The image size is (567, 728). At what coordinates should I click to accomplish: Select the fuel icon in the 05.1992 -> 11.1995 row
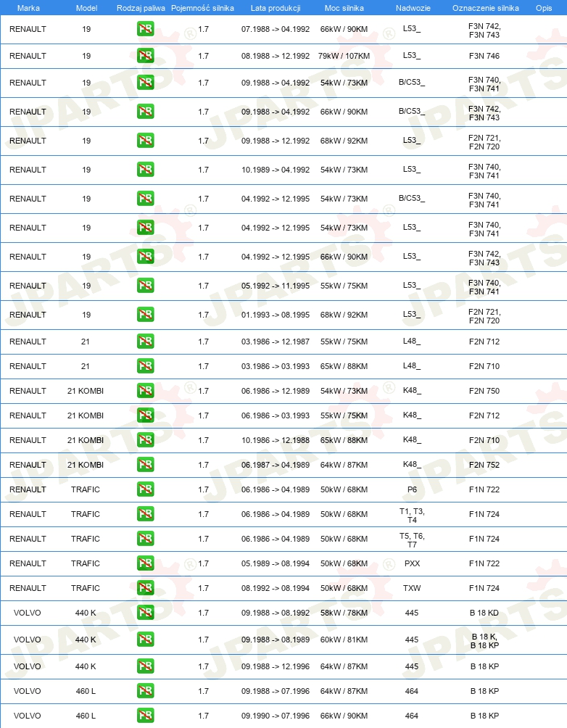coord(145,286)
